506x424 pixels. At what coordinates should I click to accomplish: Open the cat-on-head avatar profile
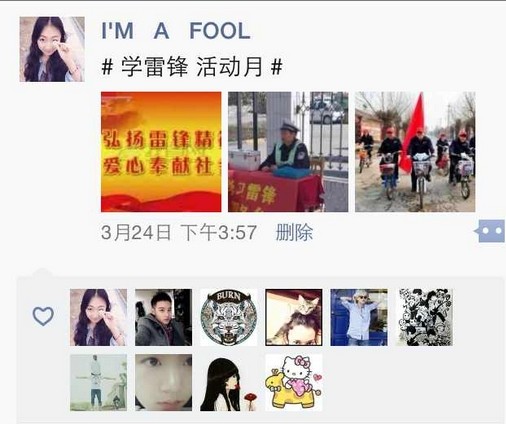coord(294,317)
